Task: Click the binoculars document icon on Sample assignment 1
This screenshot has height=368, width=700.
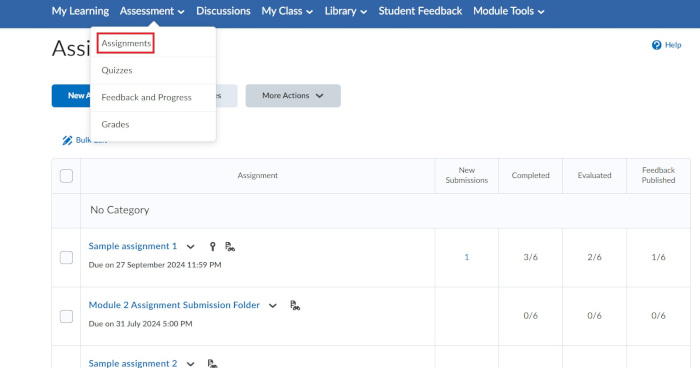Action: pyautogui.click(x=230, y=247)
